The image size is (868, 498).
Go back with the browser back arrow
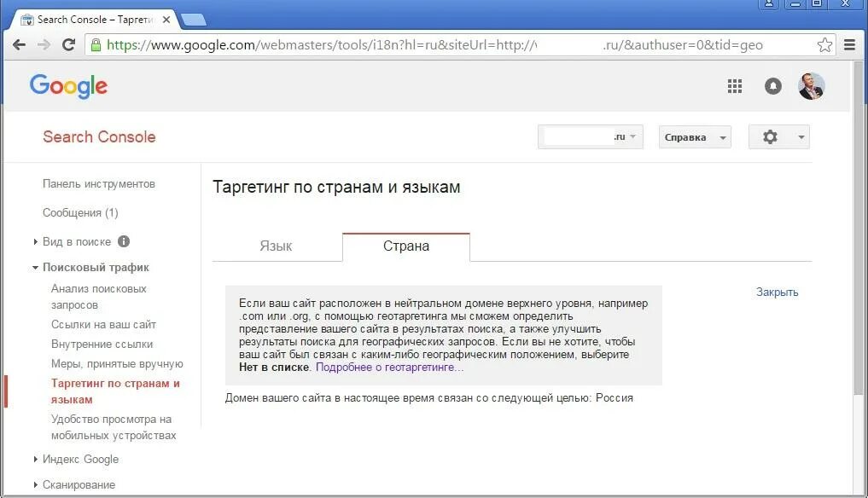click(19, 45)
